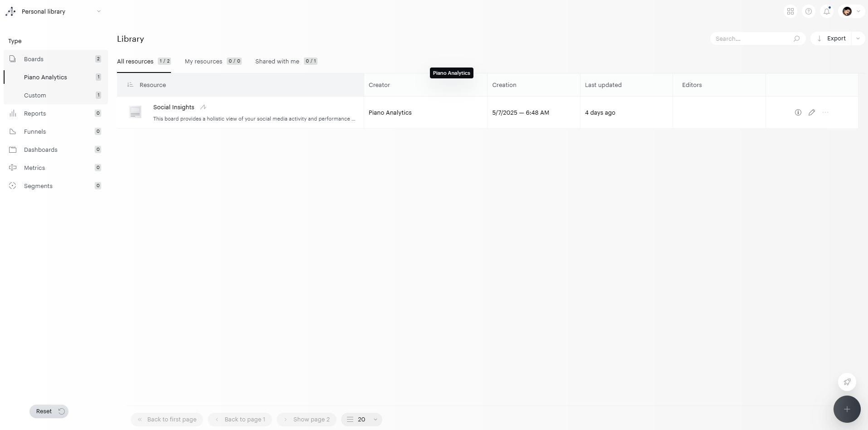The height and width of the screenshot is (430, 868).
Task: Expand the user avatar menu
Action: [852, 11]
